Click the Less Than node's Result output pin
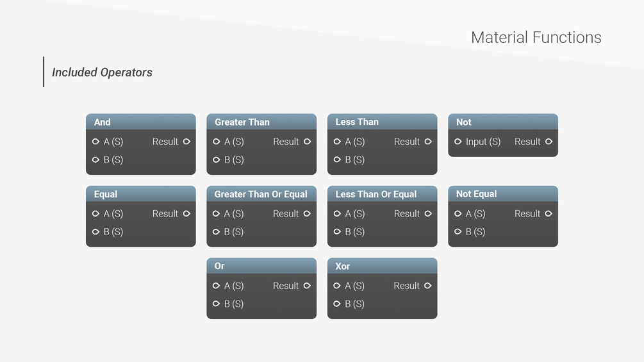This screenshot has width=644, height=362. 428,142
